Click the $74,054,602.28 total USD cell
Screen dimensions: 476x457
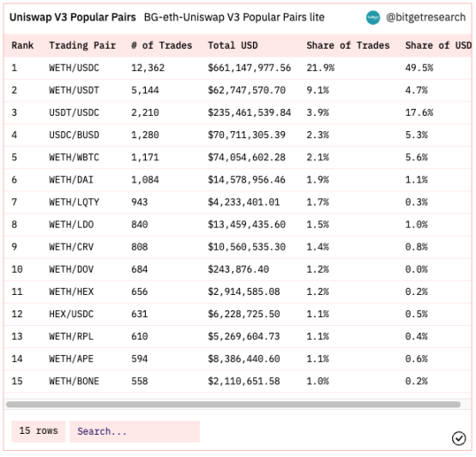coord(246,157)
